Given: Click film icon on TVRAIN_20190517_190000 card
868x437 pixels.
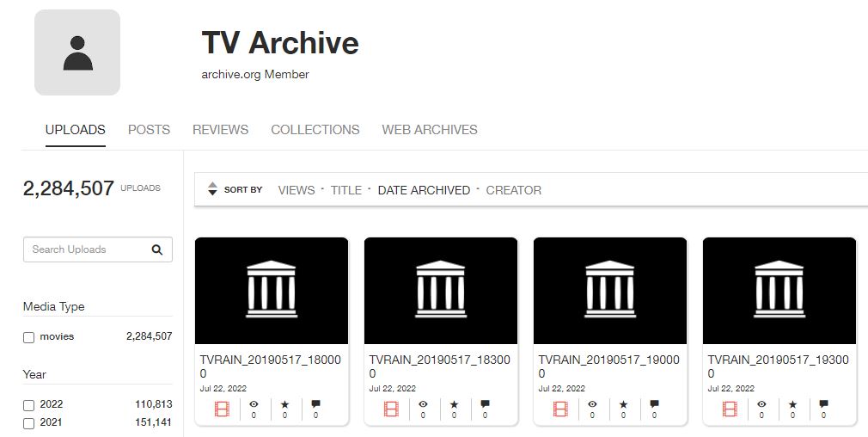Looking at the screenshot, I should tap(561, 409).
